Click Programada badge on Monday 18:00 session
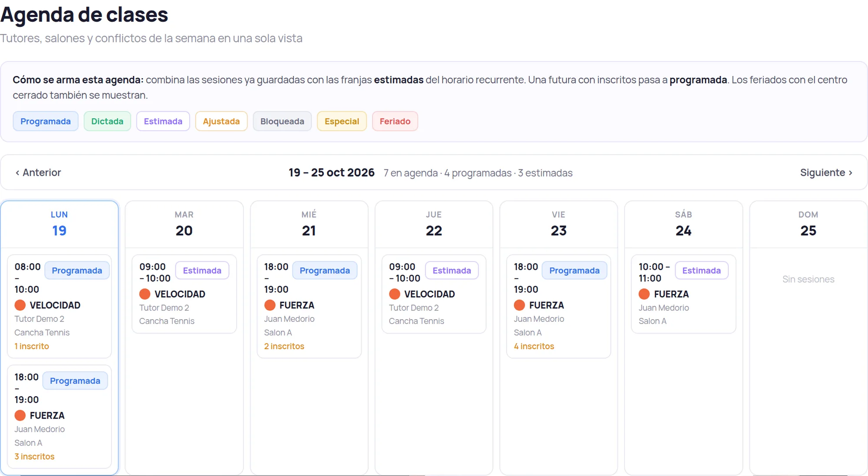This screenshot has width=868, height=476. [x=75, y=381]
